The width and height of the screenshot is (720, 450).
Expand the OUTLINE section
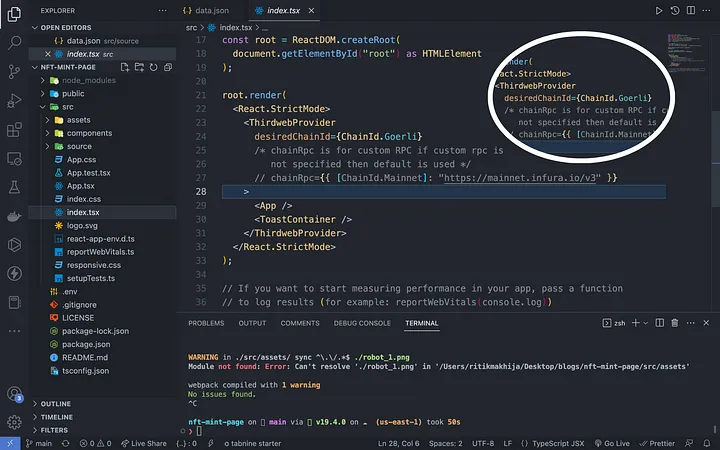pyautogui.click(x=56, y=404)
